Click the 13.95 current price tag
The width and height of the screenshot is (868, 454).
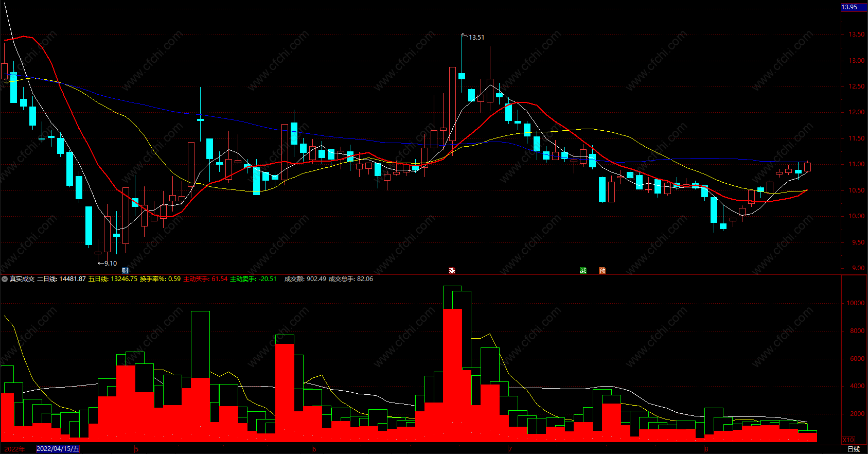(x=849, y=7)
